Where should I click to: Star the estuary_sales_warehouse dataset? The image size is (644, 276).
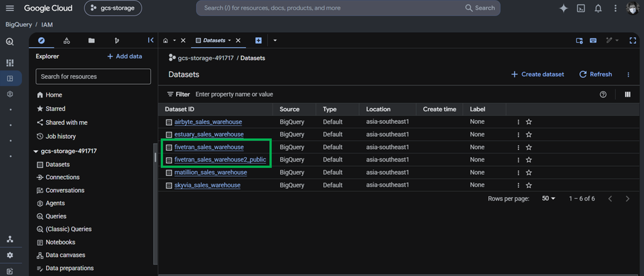coord(529,135)
